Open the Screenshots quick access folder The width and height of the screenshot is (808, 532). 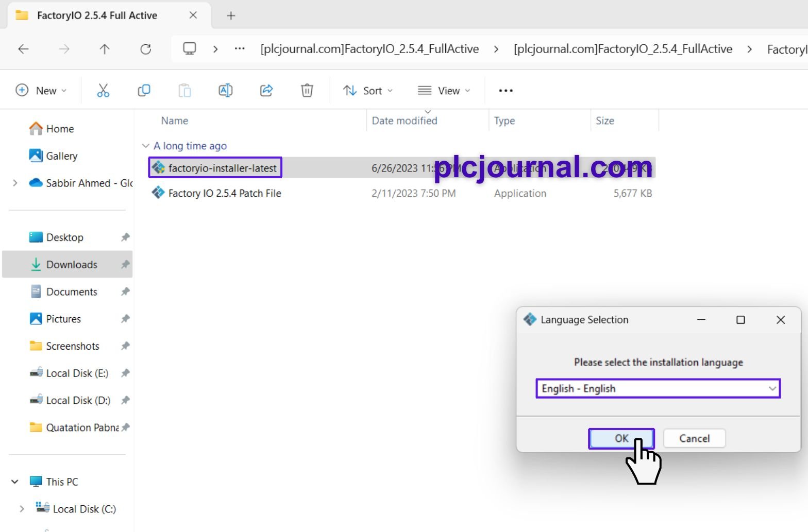(x=64, y=346)
